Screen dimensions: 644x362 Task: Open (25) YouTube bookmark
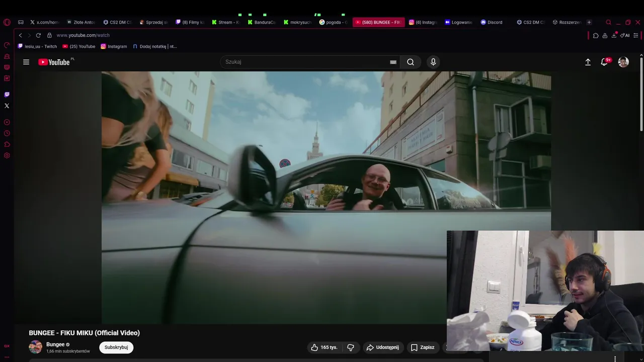click(x=79, y=46)
